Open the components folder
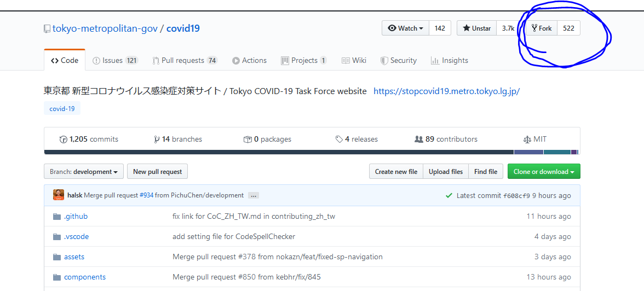644x291 pixels. click(x=84, y=277)
